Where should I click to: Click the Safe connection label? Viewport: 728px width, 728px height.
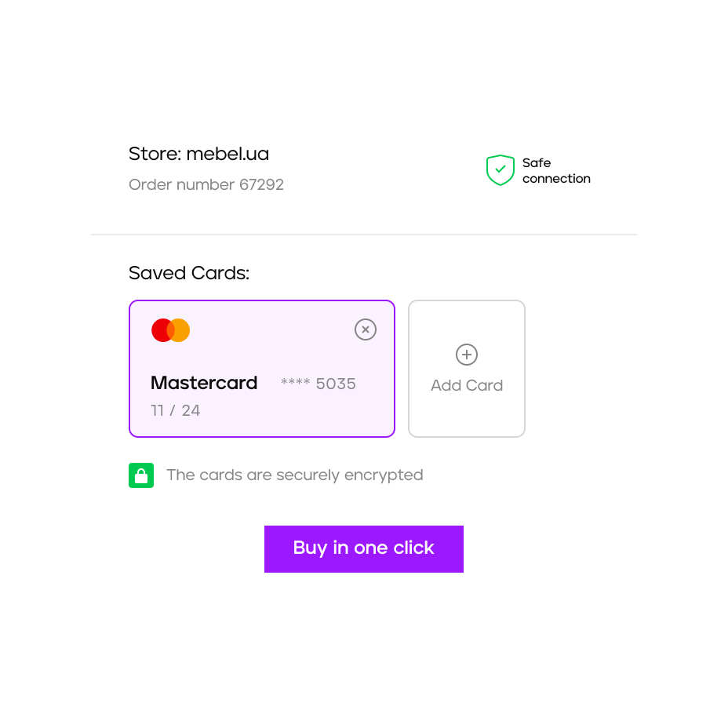[x=556, y=170]
